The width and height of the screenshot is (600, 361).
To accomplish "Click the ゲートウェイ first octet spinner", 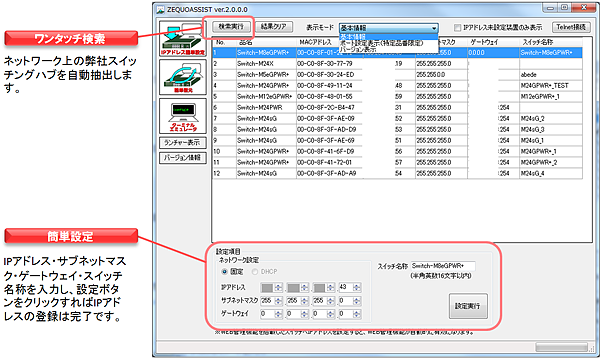I will pyautogui.click(x=278, y=314).
